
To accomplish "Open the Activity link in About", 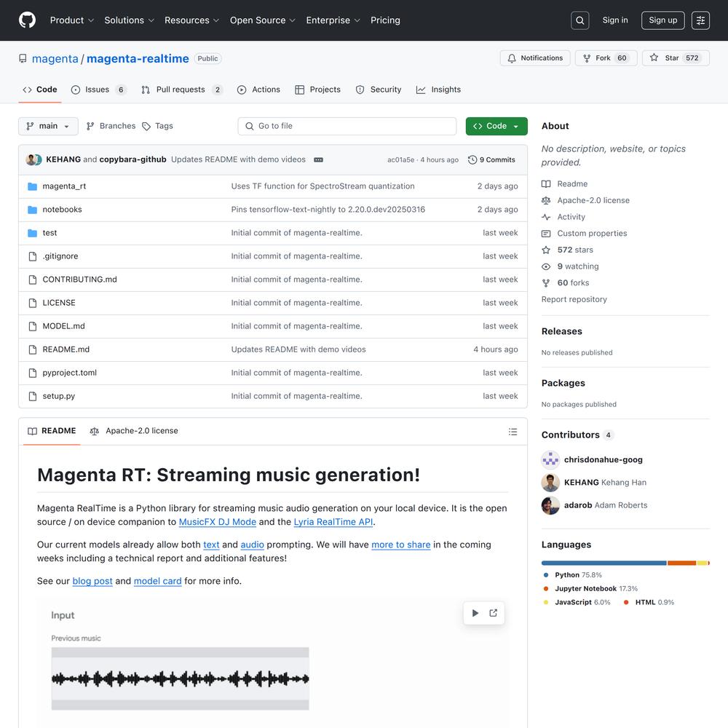I will pos(571,217).
